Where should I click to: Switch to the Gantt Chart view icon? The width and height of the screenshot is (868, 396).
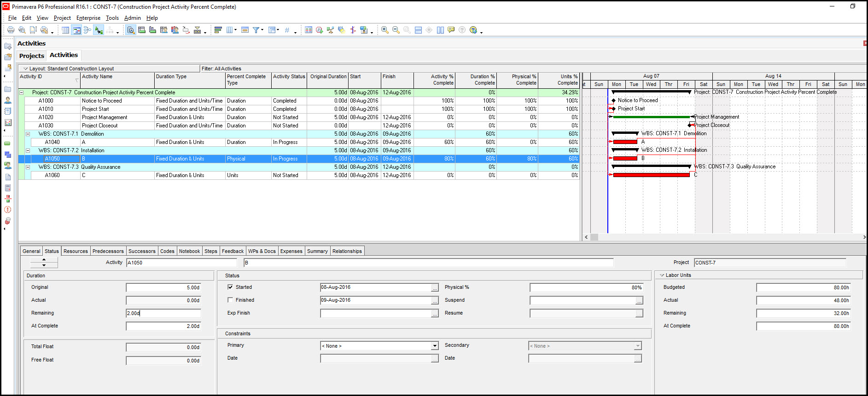(x=76, y=30)
